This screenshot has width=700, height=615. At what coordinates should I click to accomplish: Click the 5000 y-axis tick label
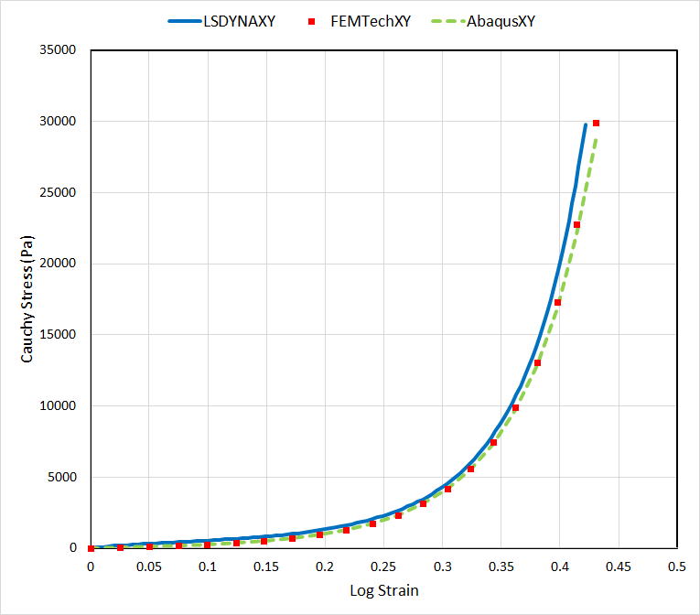click(x=61, y=477)
